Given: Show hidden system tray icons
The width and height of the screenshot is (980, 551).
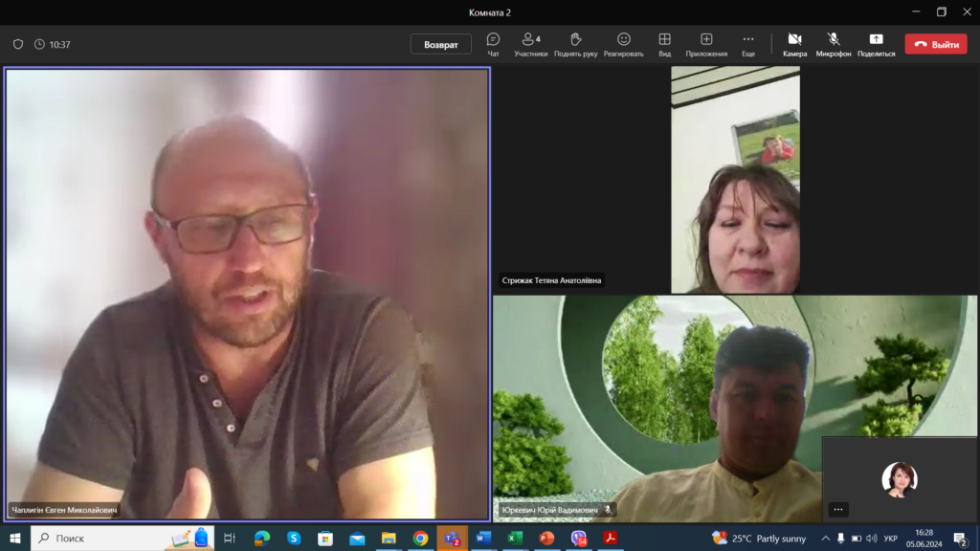Looking at the screenshot, I should point(825,539).
